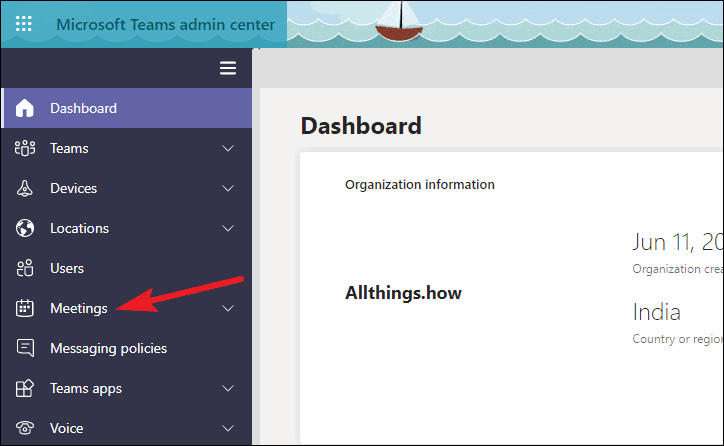Click the Jun 11 creation date
Image resolution: width=724 pixels, height=446 pixels.
677,242
